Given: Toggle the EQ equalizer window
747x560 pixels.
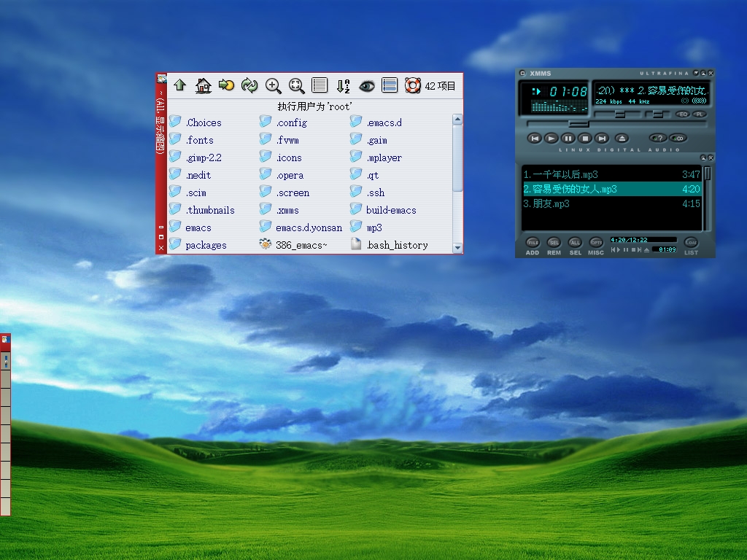Looking at the screenshot, I should click(683, 114).
